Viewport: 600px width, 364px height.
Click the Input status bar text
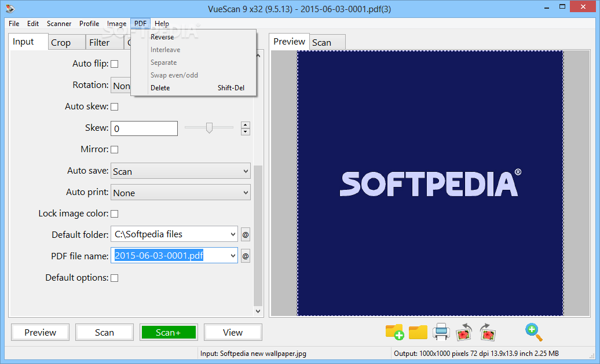pos(253,354)
